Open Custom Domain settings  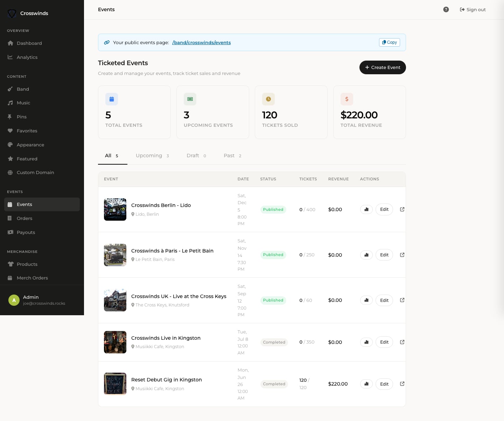(42, 172)
